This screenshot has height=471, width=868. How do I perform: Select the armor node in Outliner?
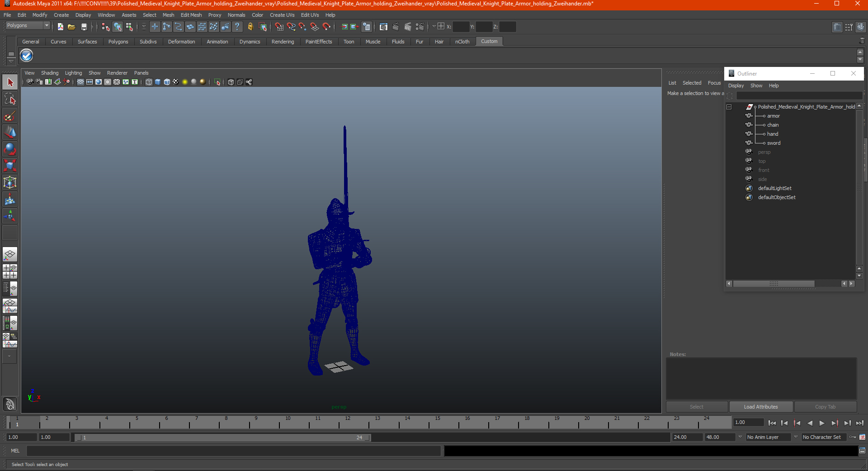click(x=773, y=116)
